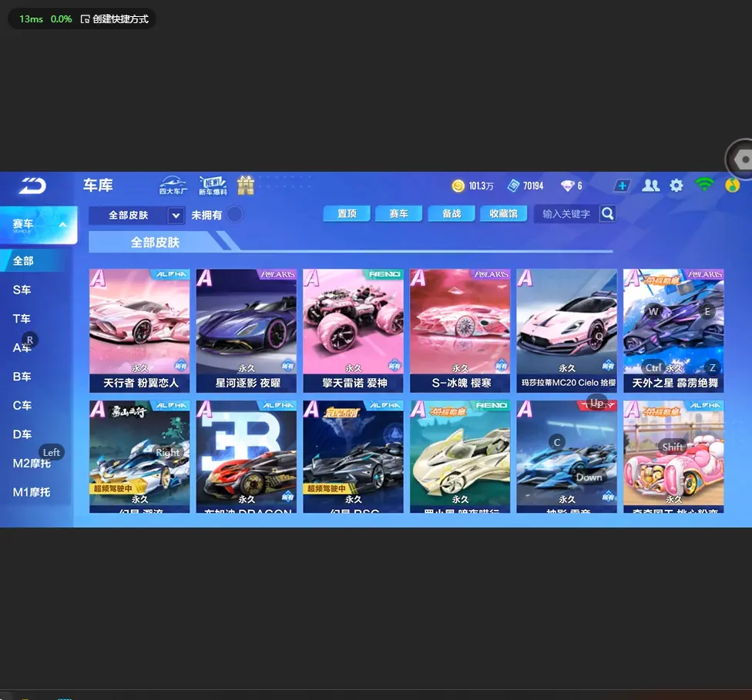Click the 赛车 filter button
Screen dimensions: 752x700
398,214
